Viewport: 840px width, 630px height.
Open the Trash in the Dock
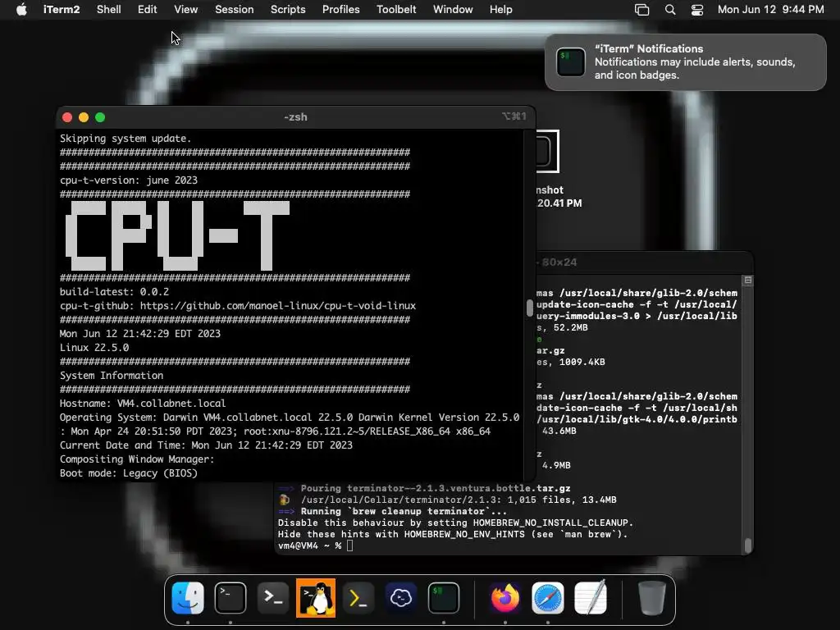point(652,598)
